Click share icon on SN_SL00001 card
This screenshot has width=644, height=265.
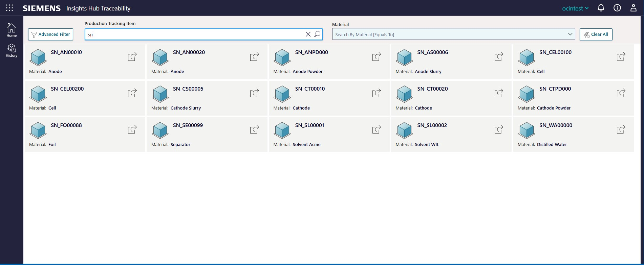click(x=377, y=130)
